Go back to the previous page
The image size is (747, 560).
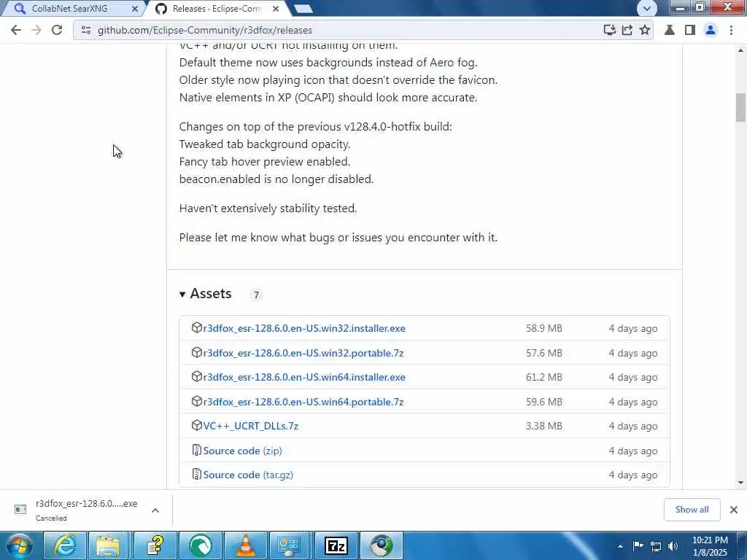point(16,30)
